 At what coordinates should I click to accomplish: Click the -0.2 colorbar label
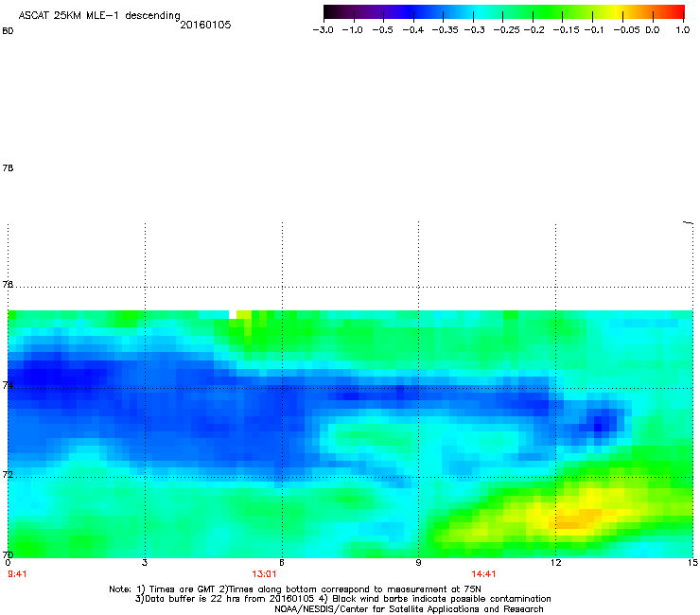click(534, 30)
